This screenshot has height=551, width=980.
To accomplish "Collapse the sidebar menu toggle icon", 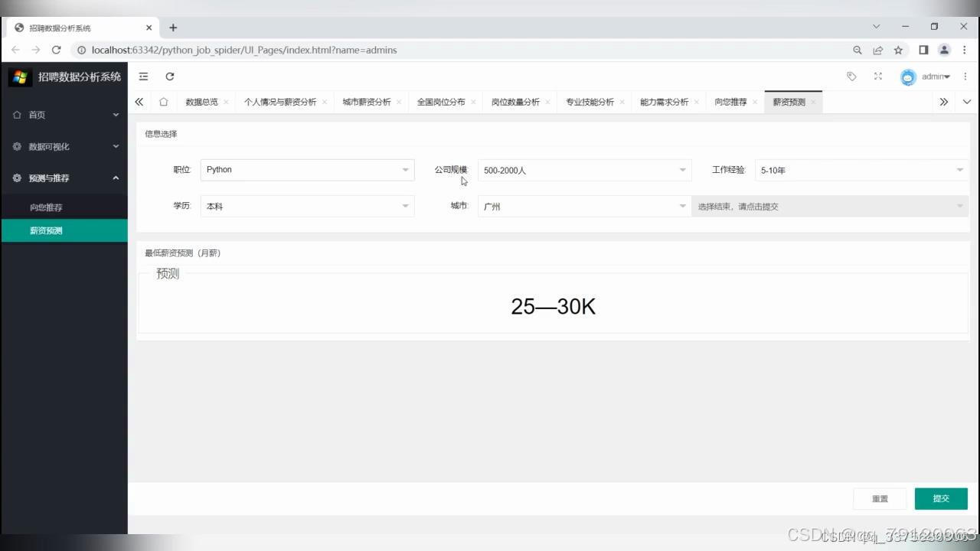I will point(143,77).
